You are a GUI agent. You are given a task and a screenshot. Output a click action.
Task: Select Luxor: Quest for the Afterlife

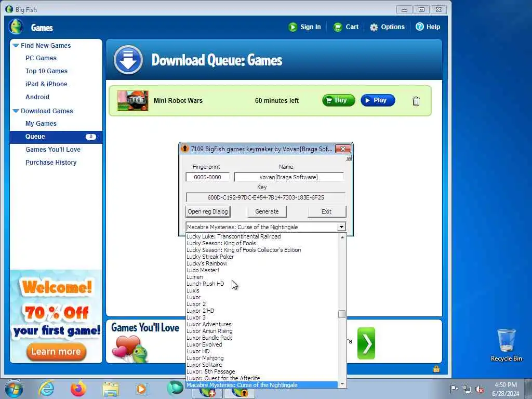point(262,378)
